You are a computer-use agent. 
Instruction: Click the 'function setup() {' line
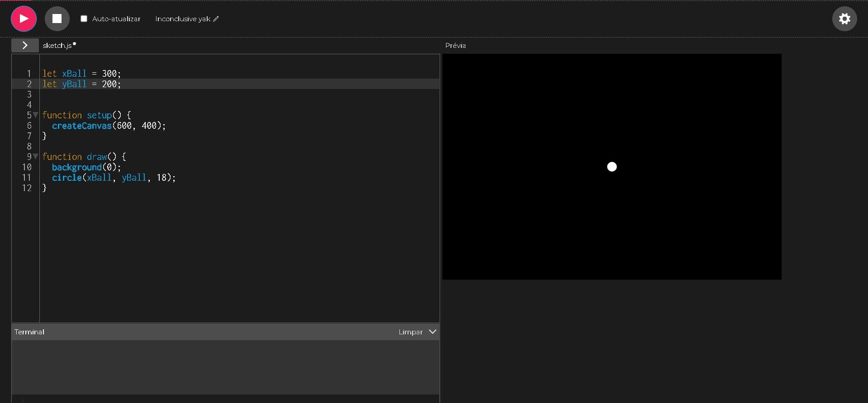coord(86,115)
